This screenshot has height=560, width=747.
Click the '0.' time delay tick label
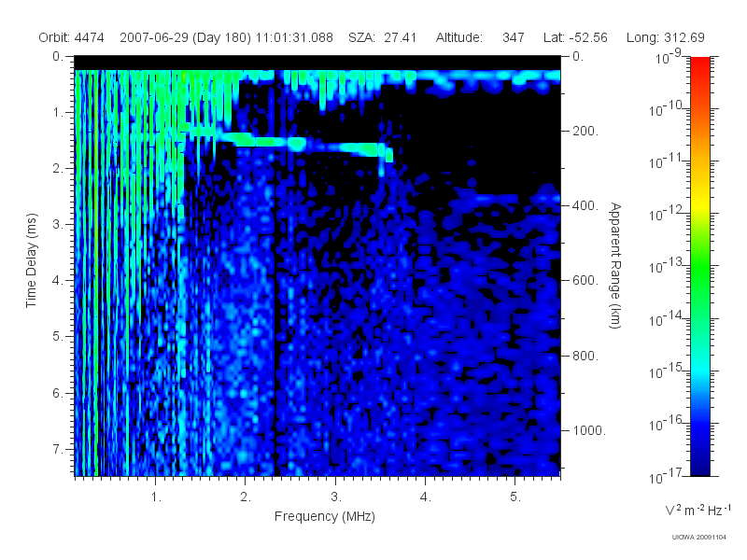[x=58, y=56]
